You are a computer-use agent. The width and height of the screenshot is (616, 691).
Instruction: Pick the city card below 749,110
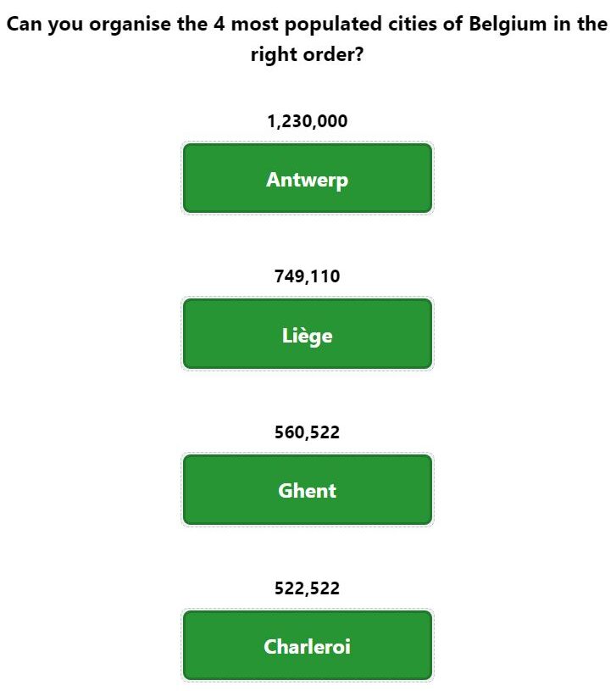click(308, 333)
